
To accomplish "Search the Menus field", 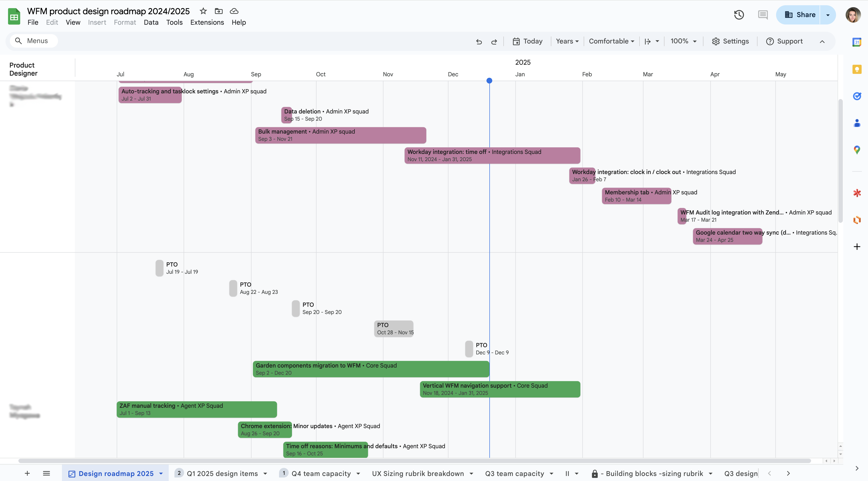I will pyautogui.click(x=34, y=41).
